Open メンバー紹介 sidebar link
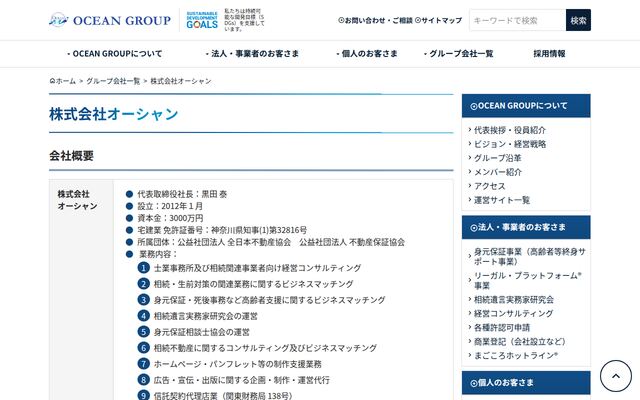 point(498,172)
